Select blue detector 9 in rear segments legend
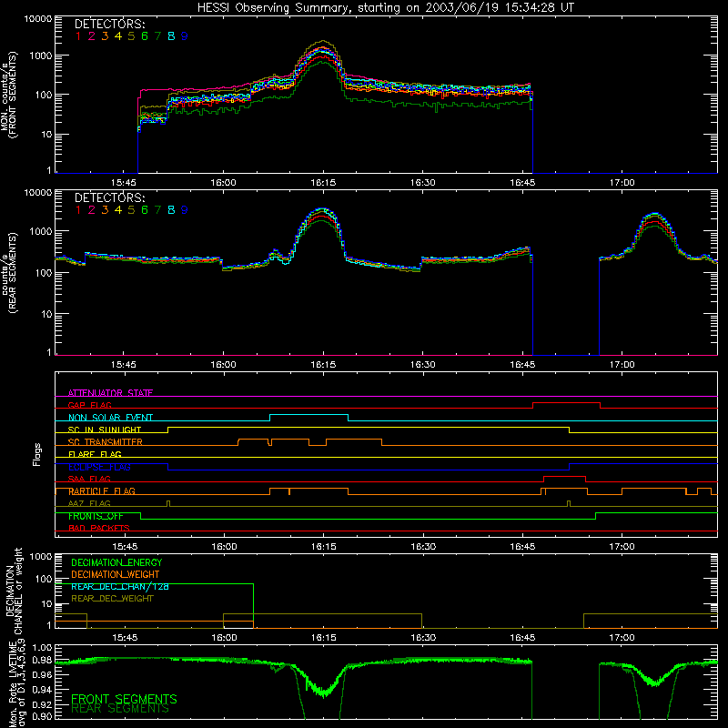This screenshot has height=728, width=728. tap(185, 210)
